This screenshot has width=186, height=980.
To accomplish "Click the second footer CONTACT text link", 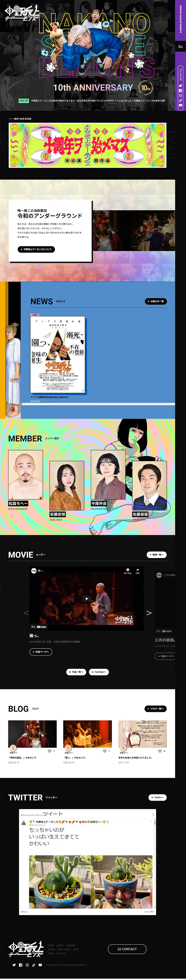I will tap(62, 953).
